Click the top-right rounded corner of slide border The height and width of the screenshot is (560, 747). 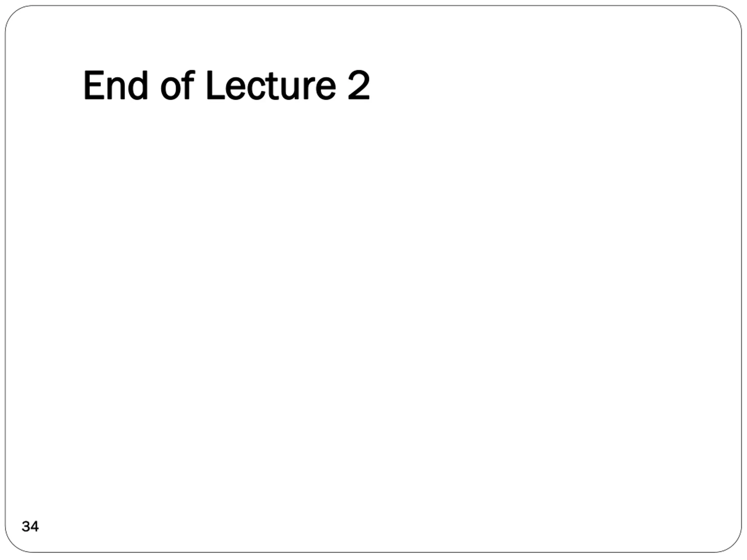pyautogui.click(x=734, y=14)
